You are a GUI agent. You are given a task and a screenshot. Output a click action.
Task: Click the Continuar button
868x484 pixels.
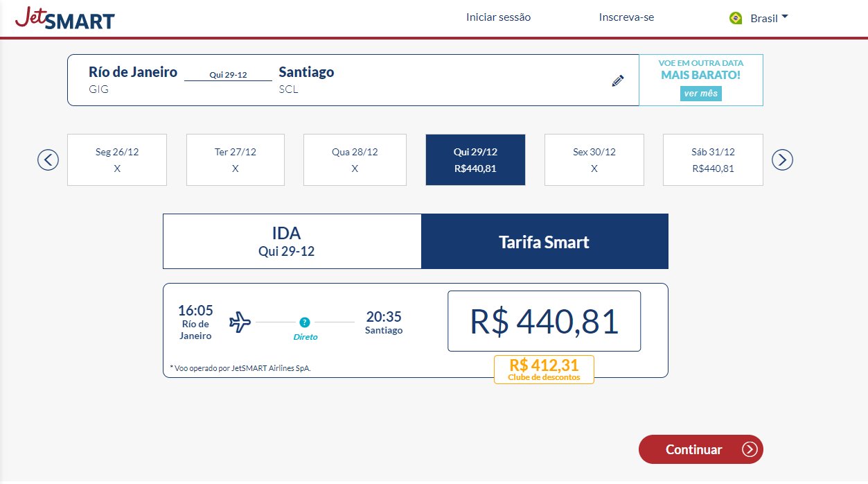[700, 449]
